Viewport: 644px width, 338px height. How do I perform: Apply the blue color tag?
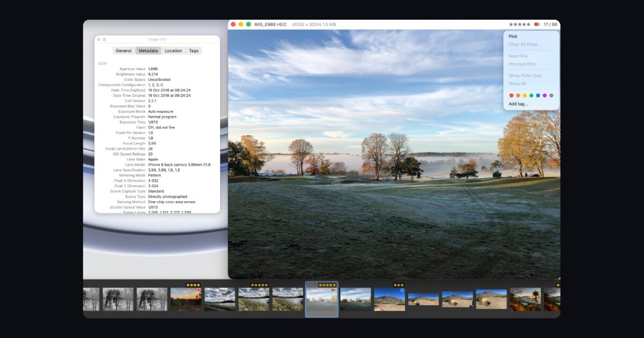tap(538, 95)
